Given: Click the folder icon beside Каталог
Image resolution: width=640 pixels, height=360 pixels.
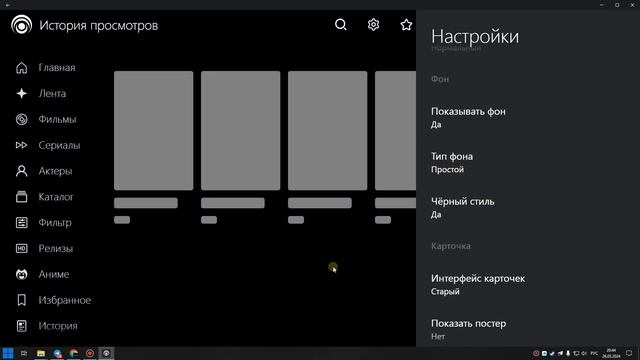Looking at the screenshot, I should point(22,197).
